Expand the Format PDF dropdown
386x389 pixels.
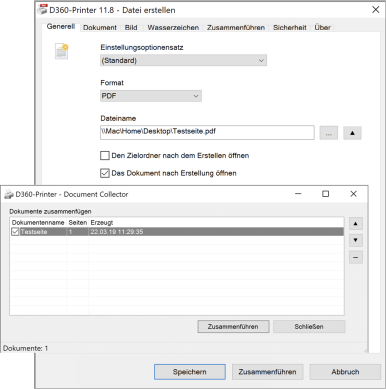point(151,96)
